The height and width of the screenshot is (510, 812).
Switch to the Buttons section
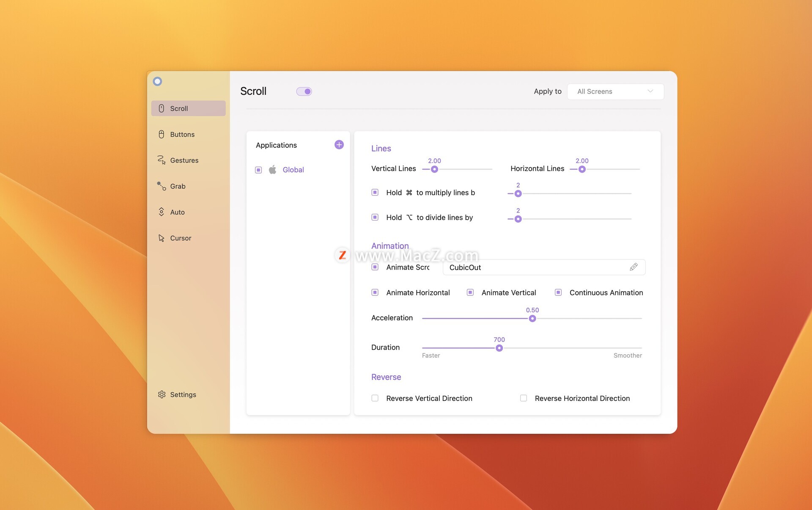coord(188,134)
